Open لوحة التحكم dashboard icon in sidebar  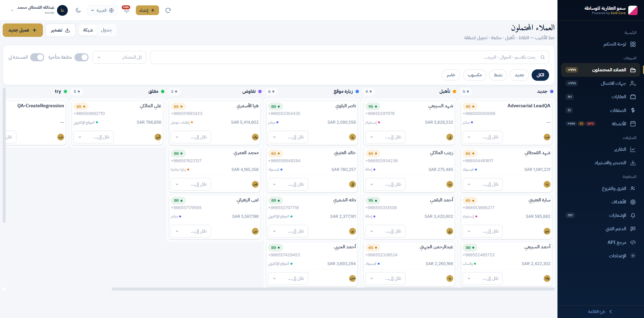point(633,44)
